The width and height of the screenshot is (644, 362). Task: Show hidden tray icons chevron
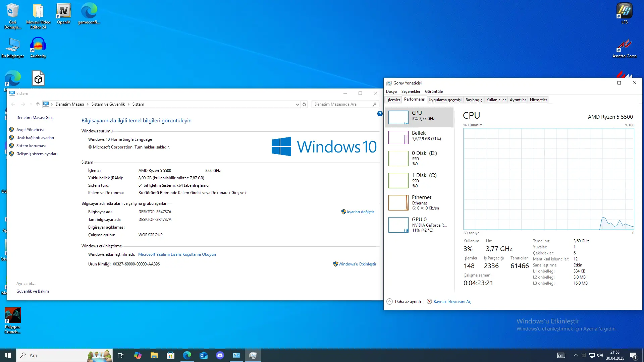tap(576, 355)
